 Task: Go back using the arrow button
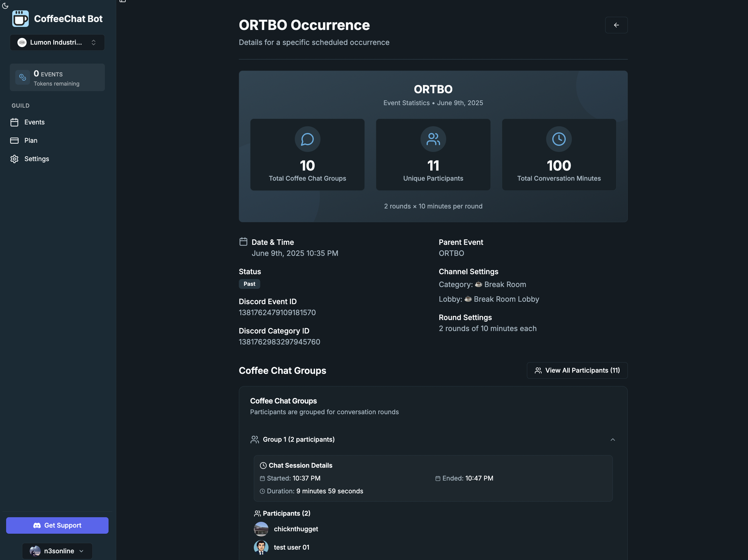616,25
